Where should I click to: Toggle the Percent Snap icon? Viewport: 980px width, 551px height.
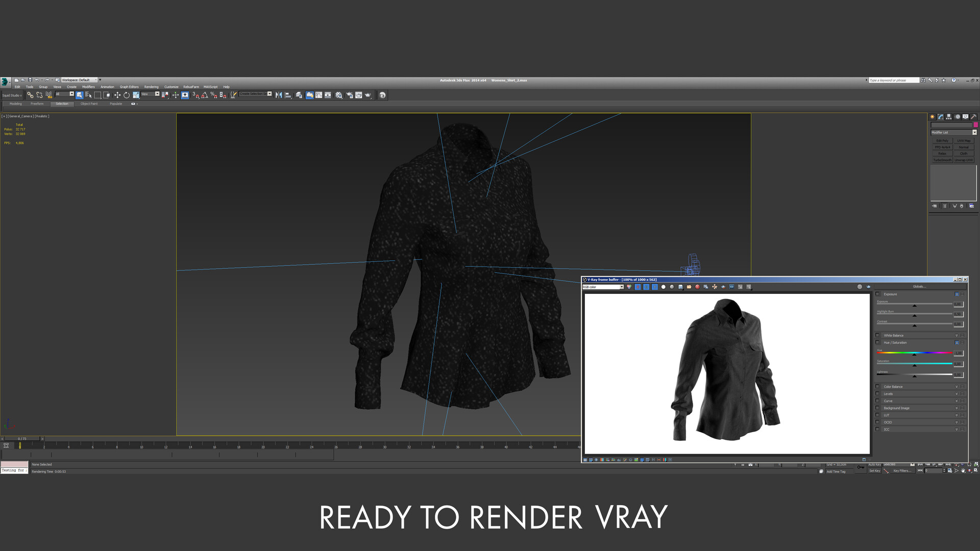213,95
